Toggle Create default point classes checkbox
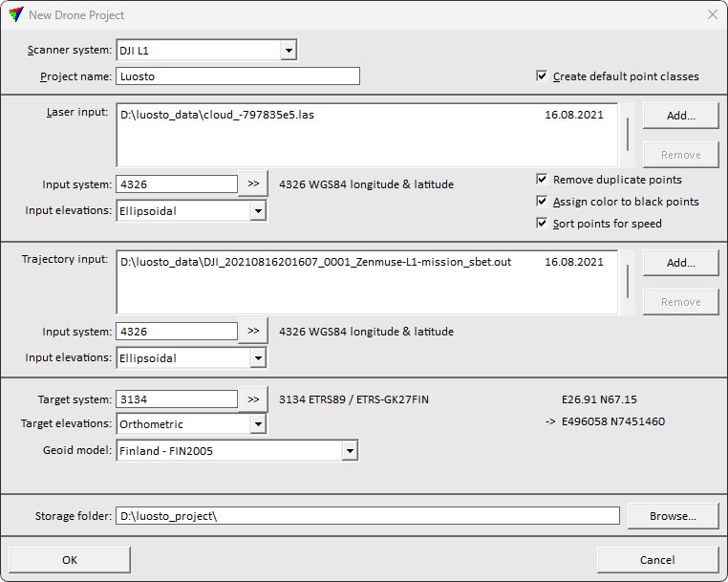The height and width of the screenshot is (582, 728). click(543, 76)
